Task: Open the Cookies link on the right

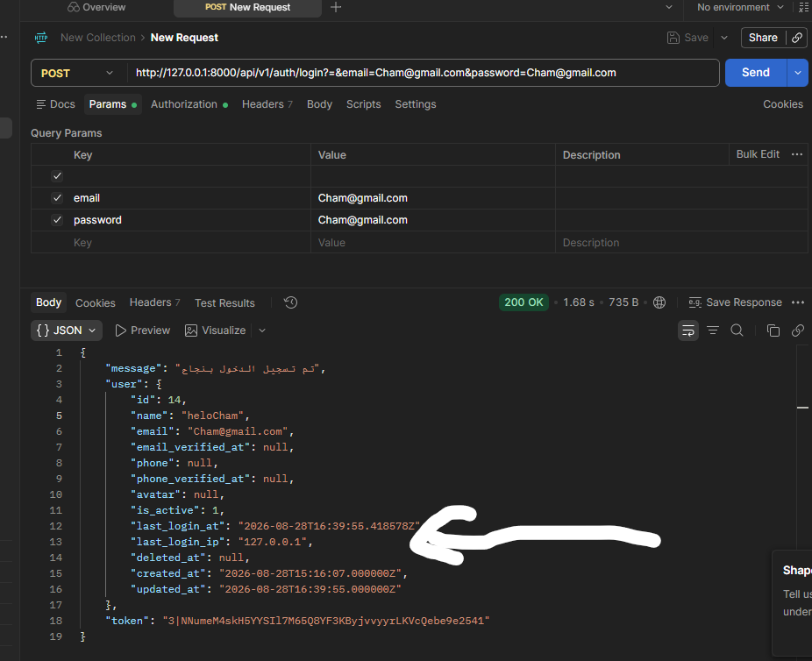Action: 782,104
